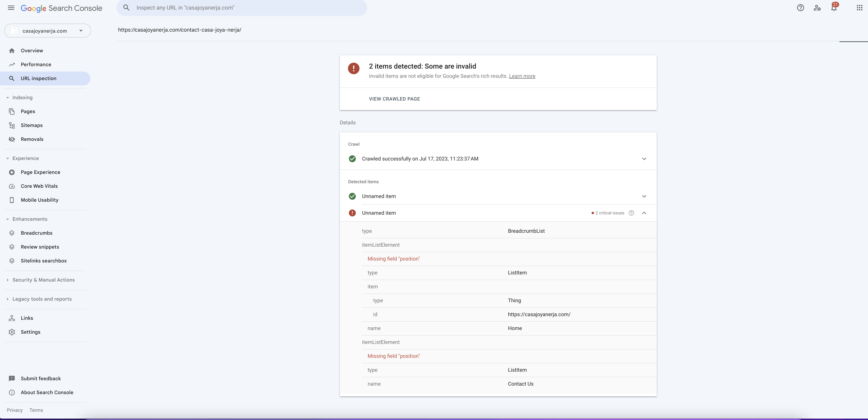Click the Settings gear icon
This screenshot has height=420, width=868.
(12, 332)
